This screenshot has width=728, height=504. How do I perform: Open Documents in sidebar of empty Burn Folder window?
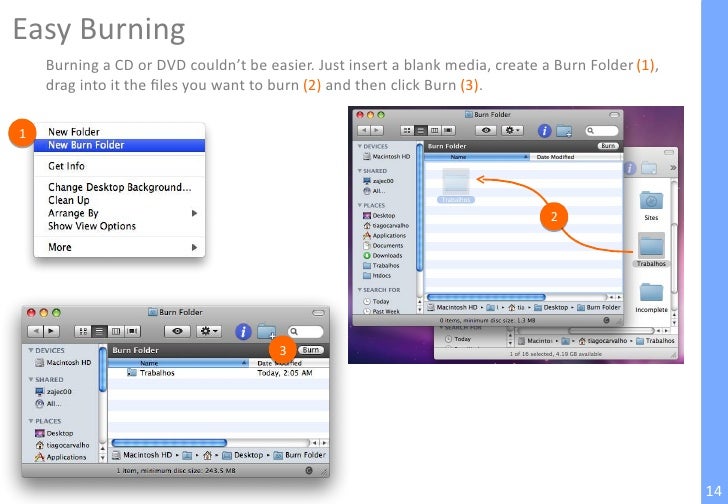[383, 246]
